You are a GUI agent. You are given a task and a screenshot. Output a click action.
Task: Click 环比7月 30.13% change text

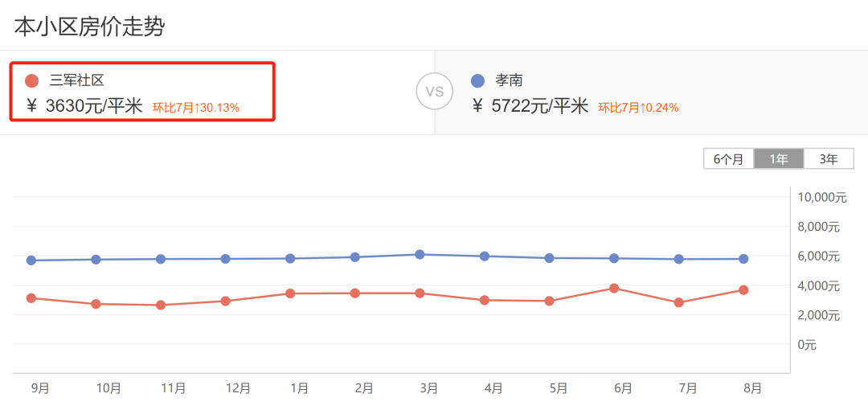coord(196,107)
